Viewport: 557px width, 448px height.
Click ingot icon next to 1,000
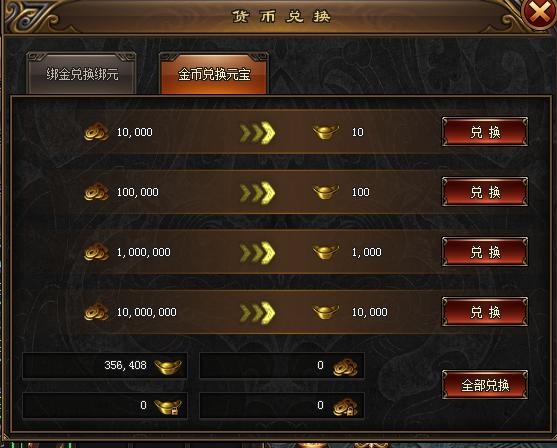click(326, 252)
